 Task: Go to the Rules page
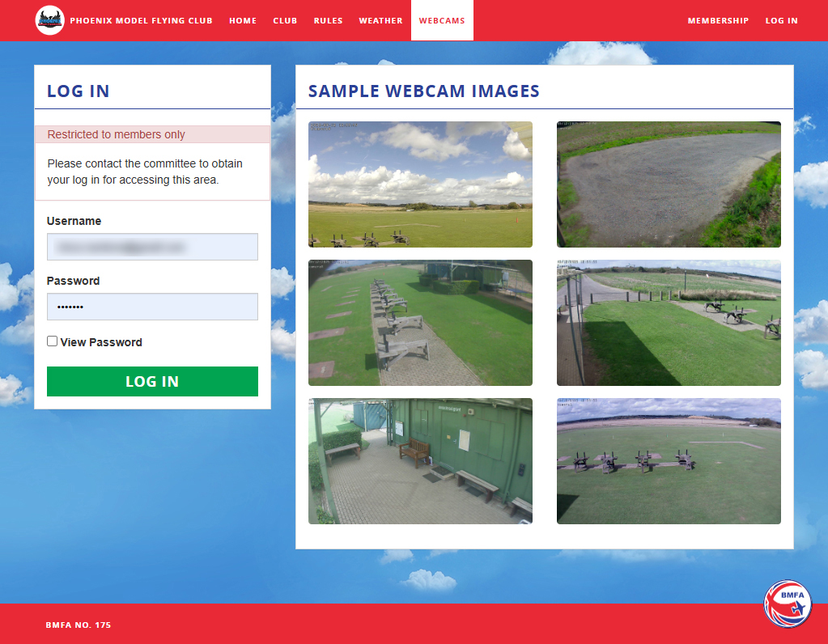[328, 21]
